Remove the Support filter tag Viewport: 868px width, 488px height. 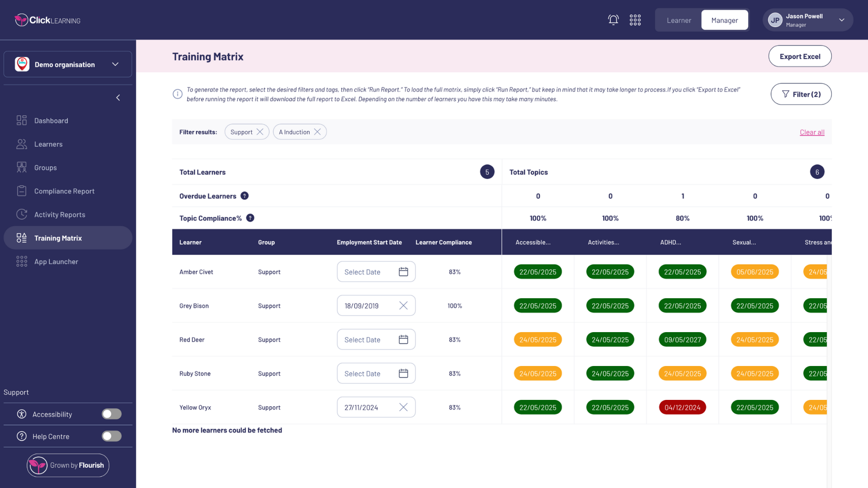click(260, 132)
